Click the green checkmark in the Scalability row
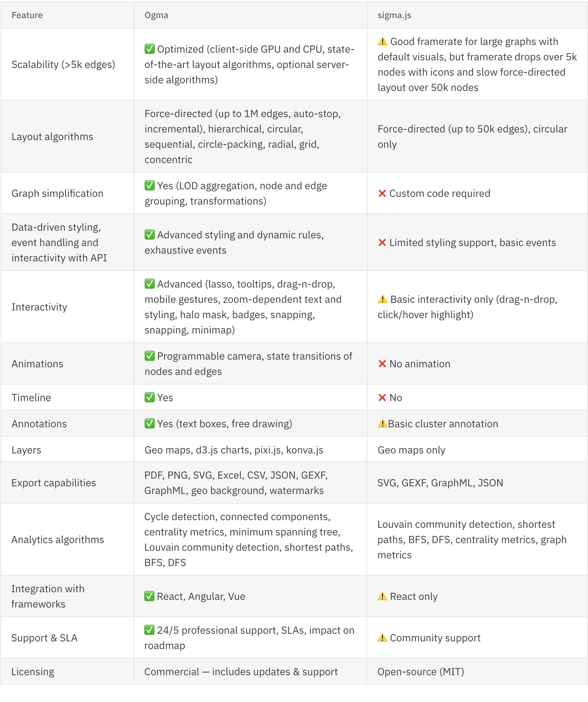The image size is (588, 702). point(149,49)
